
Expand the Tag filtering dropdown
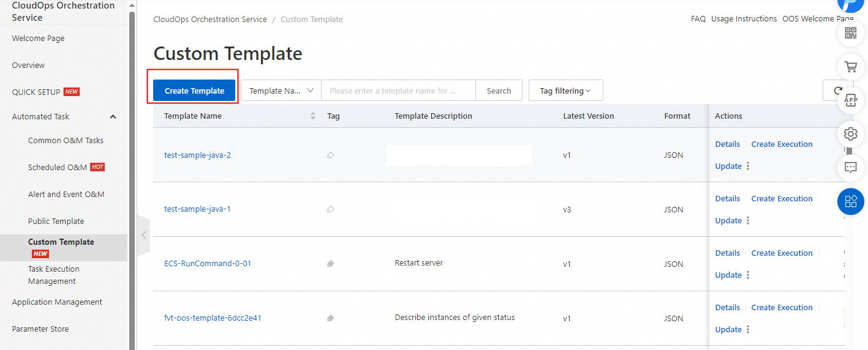pos(565,91)
